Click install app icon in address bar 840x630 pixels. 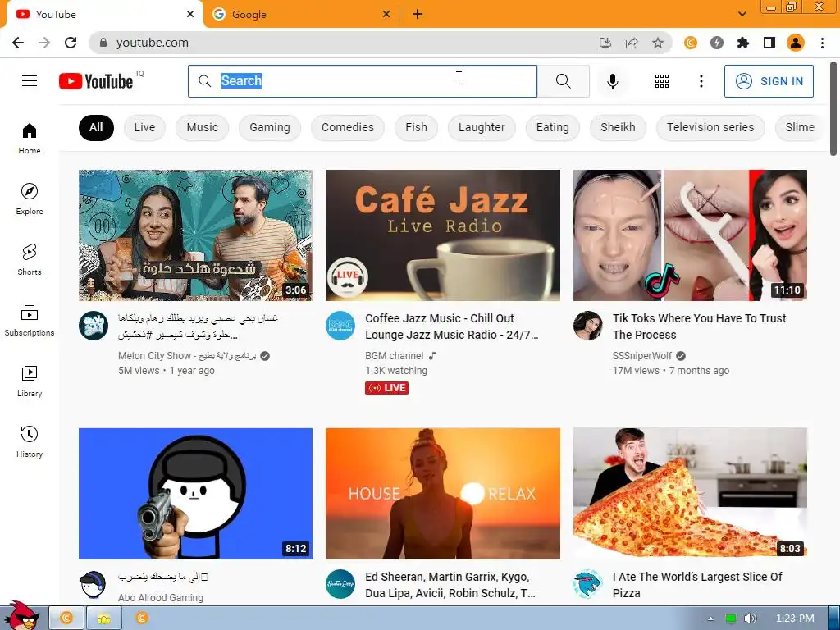tap(605, 43)
